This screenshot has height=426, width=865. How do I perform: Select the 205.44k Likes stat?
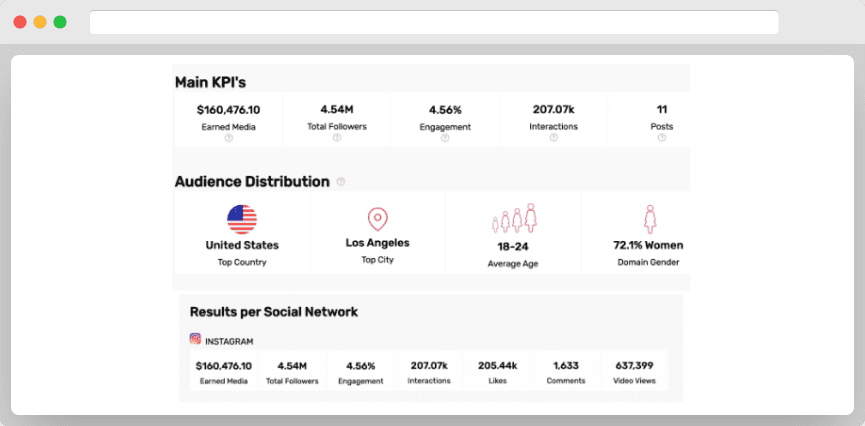497,366
